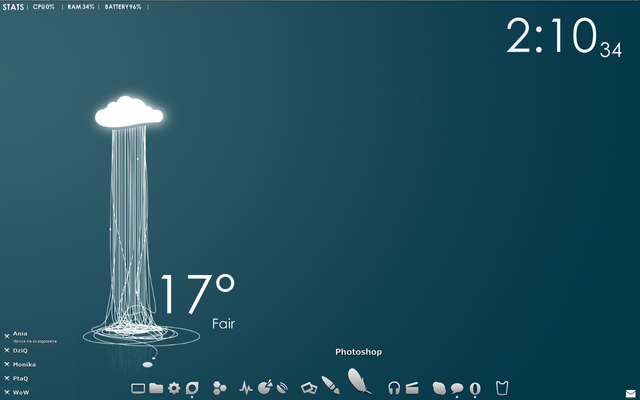640x400 pixels.
Task: Select the PtaQ contact name
Action: coord(20,378)
